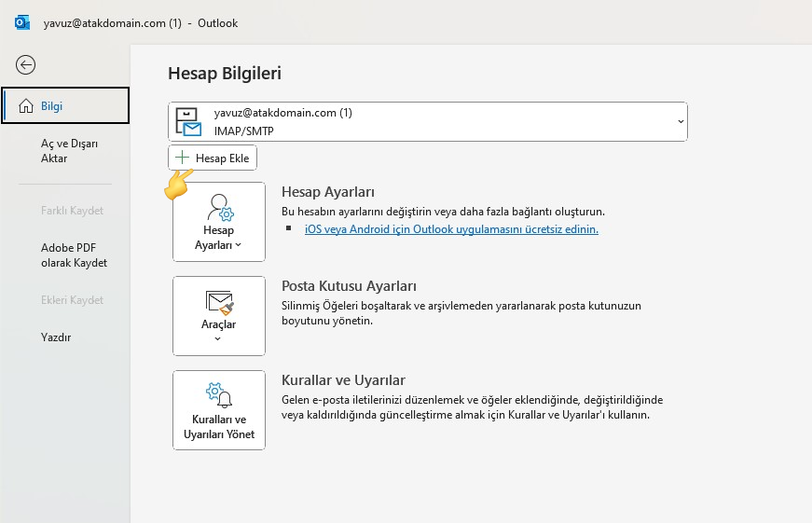Click the gear-and-bell rules icon
The height and width of the screenshot is (523, 812).
pos(219,395)
